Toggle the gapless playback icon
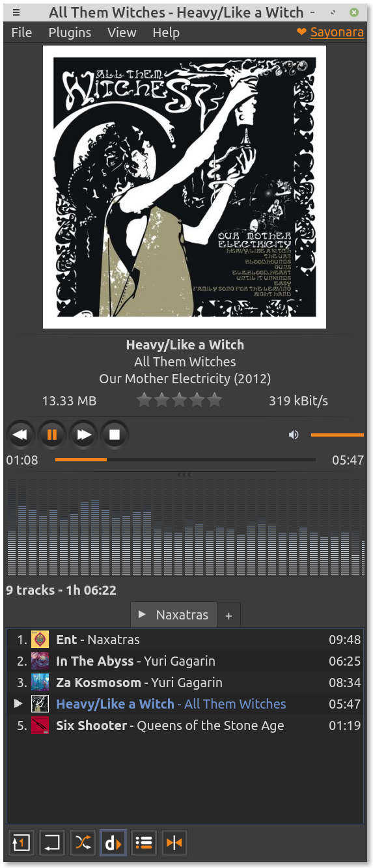This screenshot has width=373, height=868. [174, 843]
